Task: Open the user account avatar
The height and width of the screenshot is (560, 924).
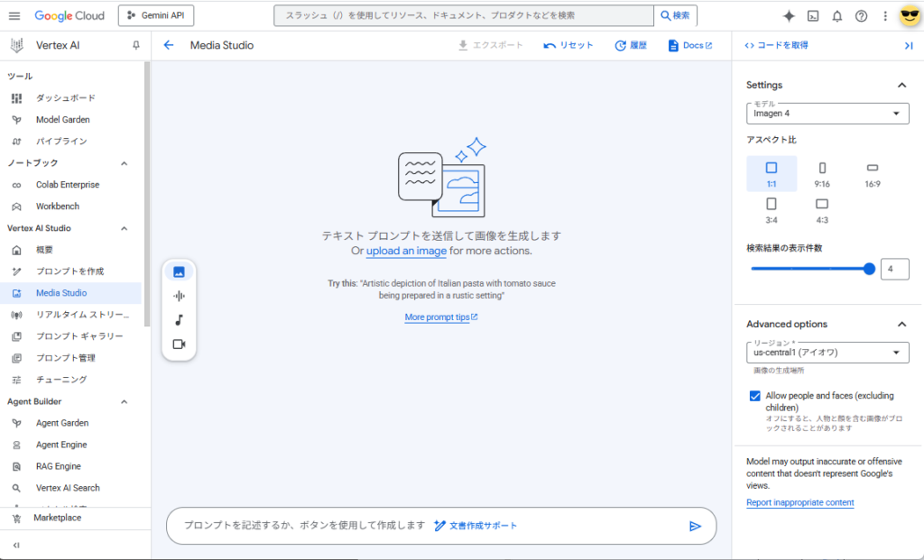Action: (910, 15)
